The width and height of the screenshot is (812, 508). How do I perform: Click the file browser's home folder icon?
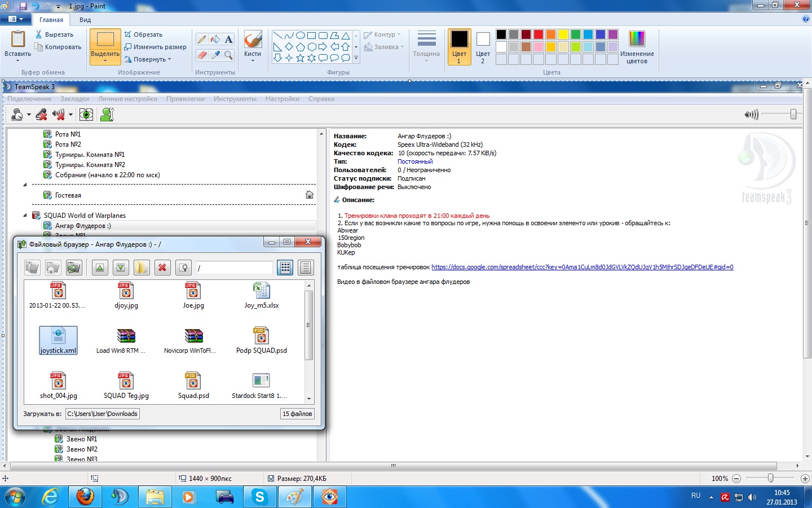point(53,268)
